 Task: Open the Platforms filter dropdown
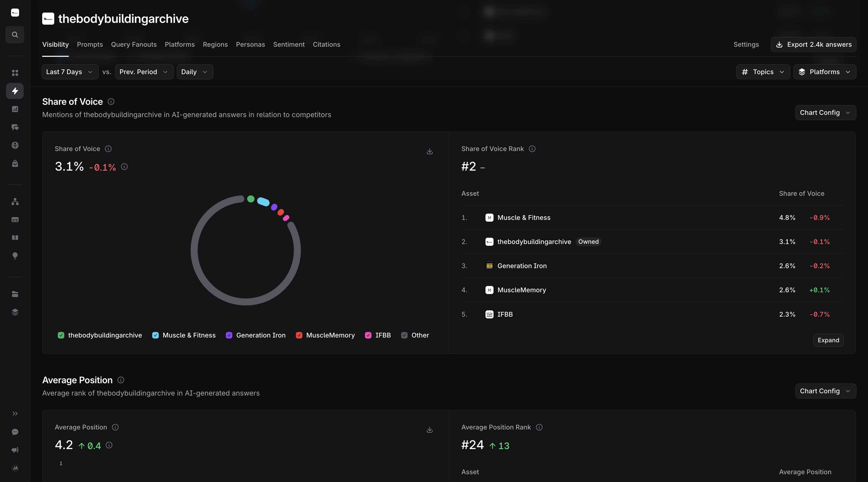coord(825,72)
